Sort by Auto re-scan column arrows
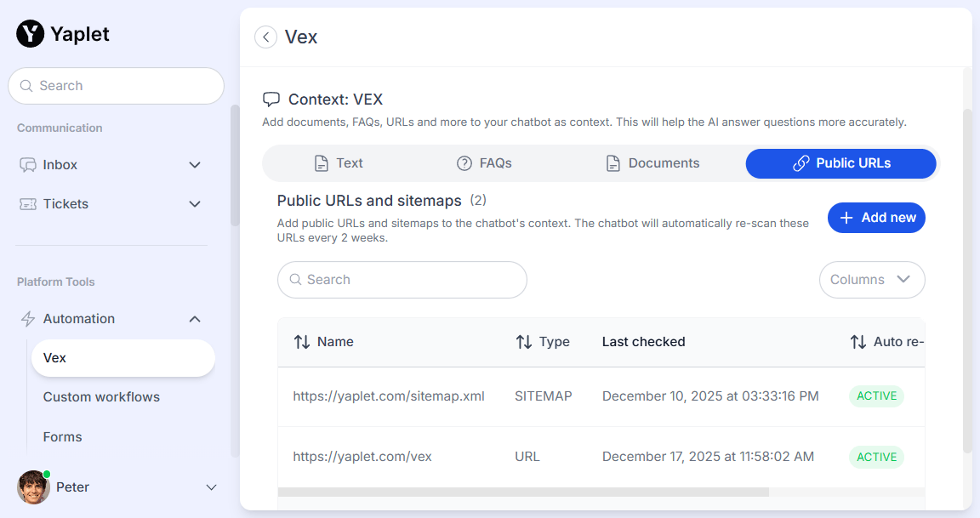Viewport: 980px width, 518px height. (858, 342)
